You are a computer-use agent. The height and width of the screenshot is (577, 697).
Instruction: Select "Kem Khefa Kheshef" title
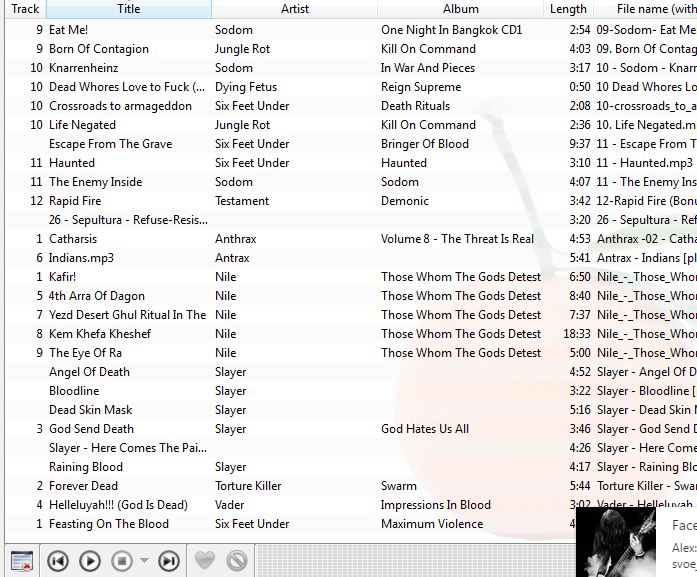click(100, 334)
